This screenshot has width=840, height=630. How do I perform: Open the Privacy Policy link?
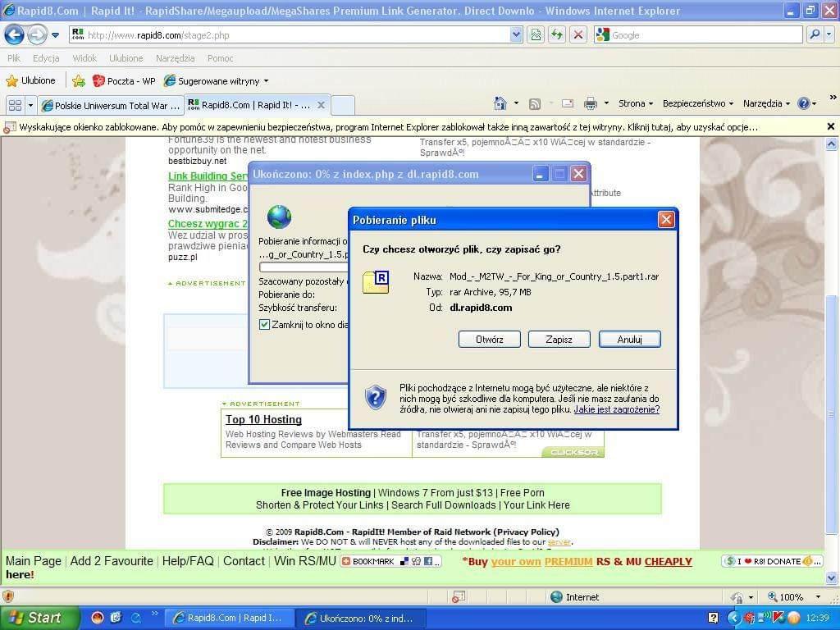point(527,532)
